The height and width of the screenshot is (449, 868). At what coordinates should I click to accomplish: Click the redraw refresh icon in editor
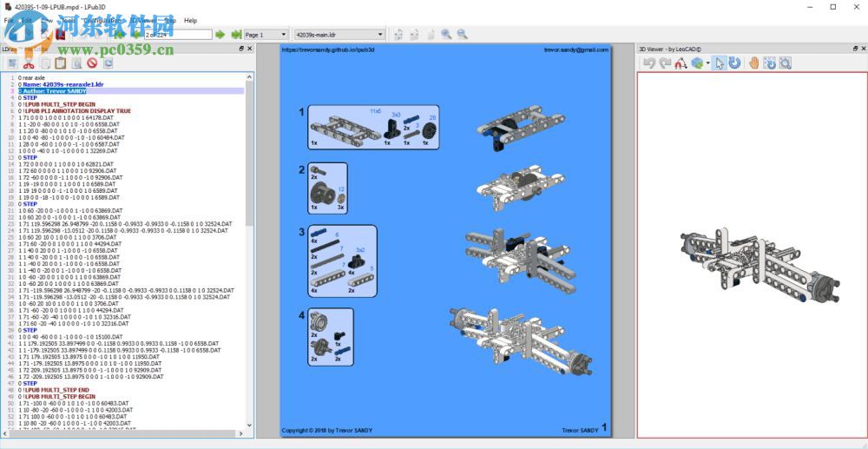tap(108, 63)
